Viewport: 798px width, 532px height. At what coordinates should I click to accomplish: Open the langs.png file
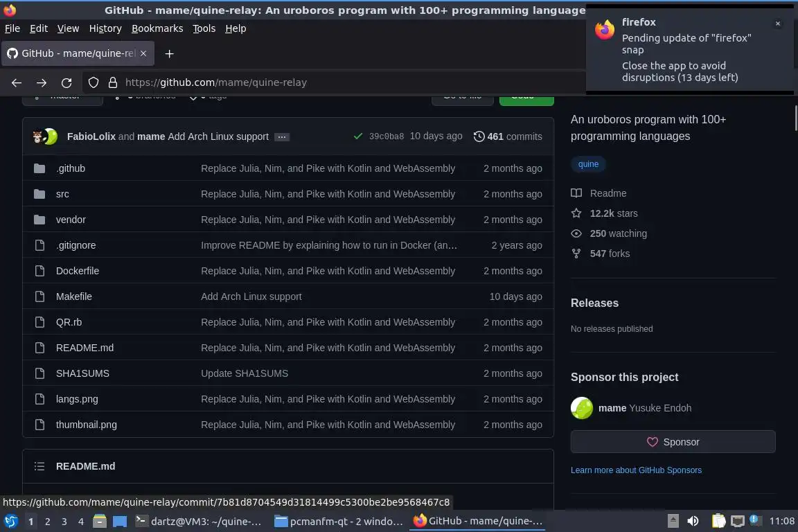coord(77,399)
